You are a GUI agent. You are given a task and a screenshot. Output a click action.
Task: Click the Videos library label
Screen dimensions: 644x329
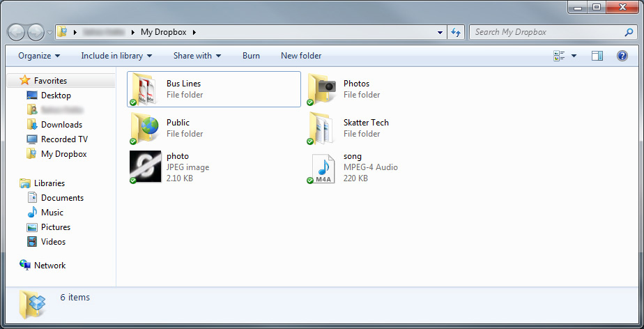(53, 242)
